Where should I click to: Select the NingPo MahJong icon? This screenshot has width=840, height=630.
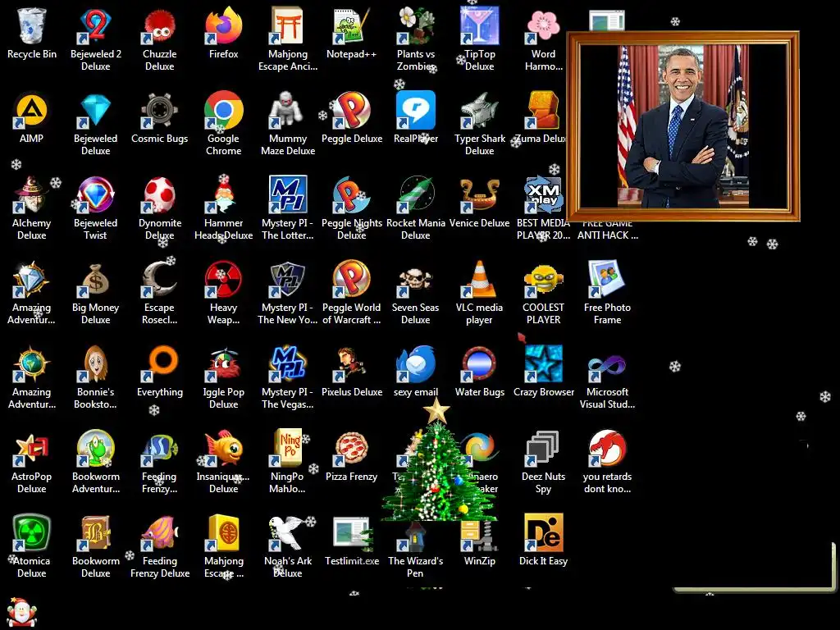(288, 449)
